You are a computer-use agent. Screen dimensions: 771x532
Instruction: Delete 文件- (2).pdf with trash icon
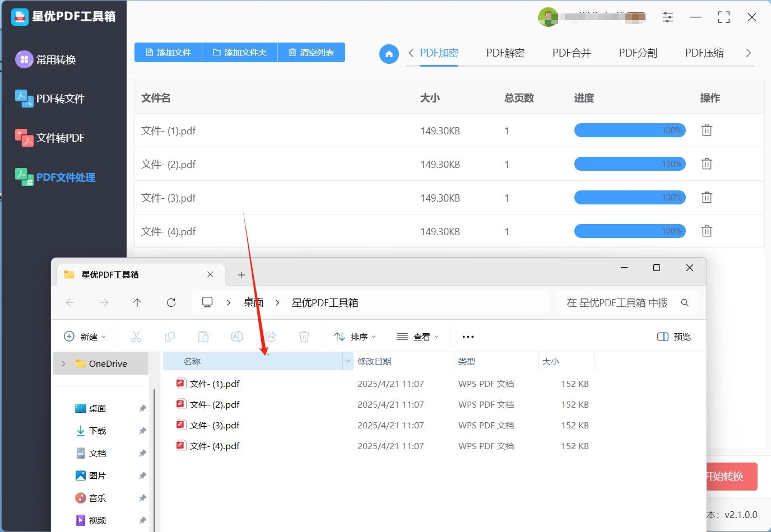[707, 164]
